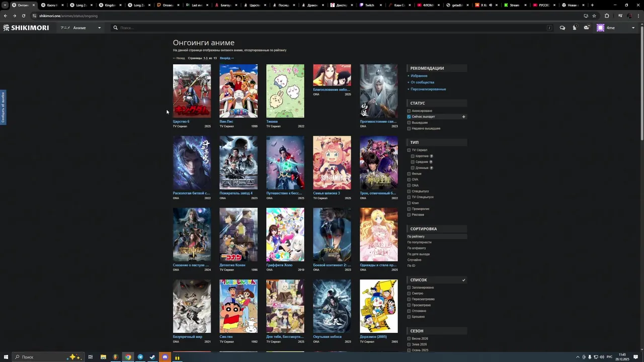Click the site search input field
Screen dimensions: 644x362
coord(332,28)
